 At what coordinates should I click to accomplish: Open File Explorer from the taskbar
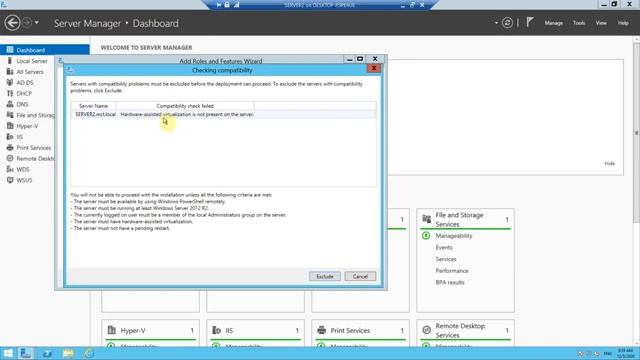[68, 353]
